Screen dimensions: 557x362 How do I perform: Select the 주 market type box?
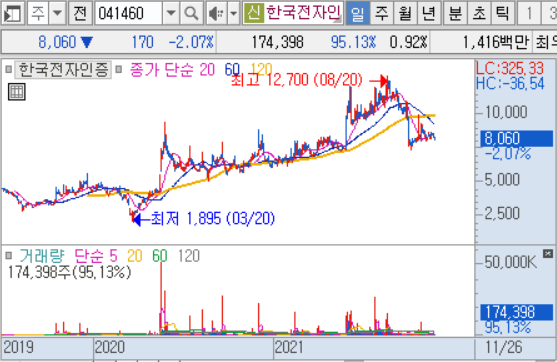(x=38, y=13)
